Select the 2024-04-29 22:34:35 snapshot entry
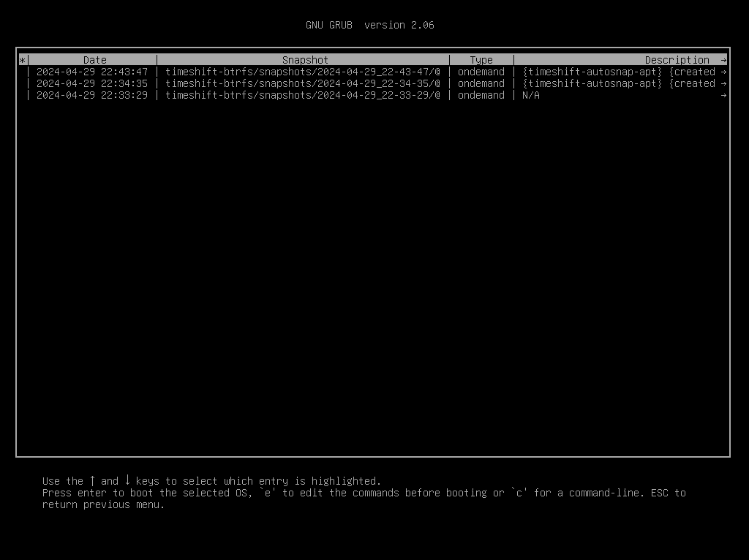The height and width of the screenshot is (560, 749). point(373,83)
